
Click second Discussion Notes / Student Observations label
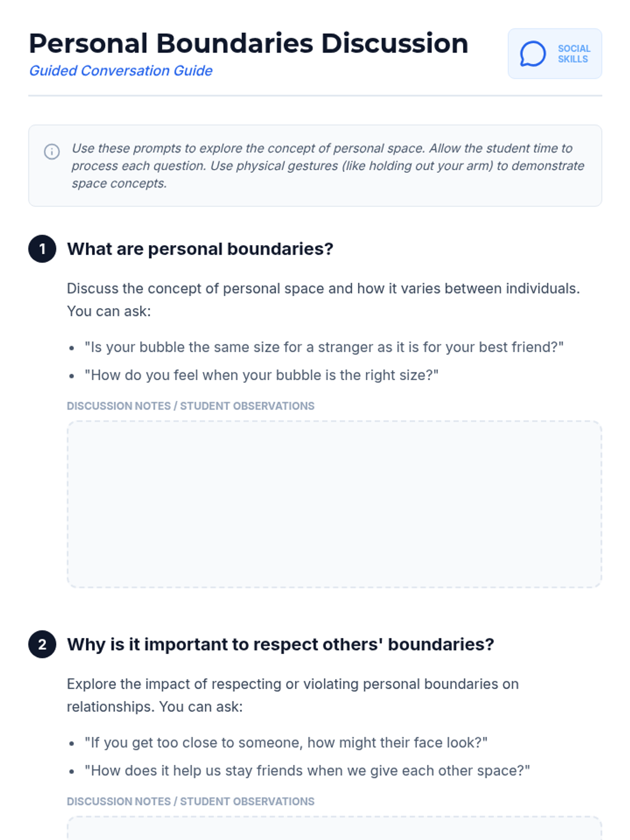[x=191, y=801]
